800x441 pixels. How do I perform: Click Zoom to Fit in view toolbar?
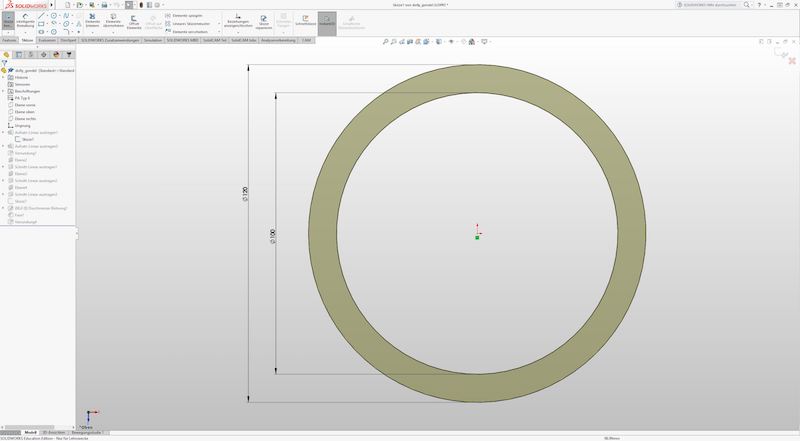coord(385,41)
